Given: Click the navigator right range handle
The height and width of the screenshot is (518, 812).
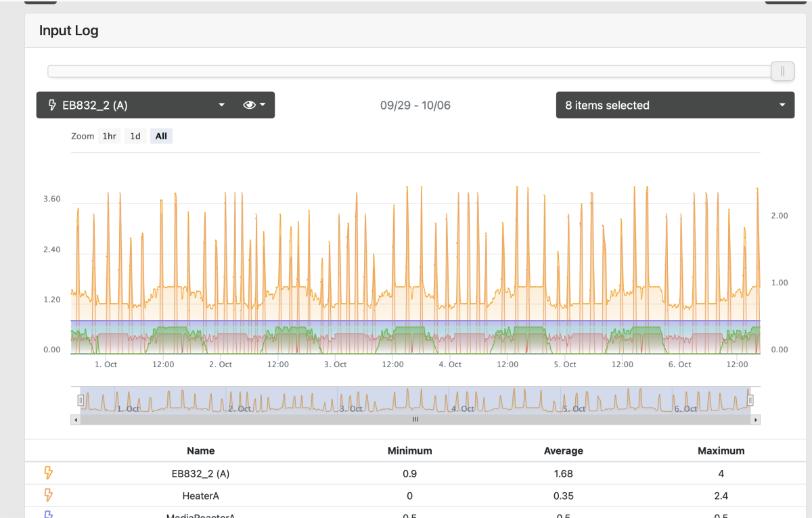Looking at the screenshot, I should [x=750, y=400].
